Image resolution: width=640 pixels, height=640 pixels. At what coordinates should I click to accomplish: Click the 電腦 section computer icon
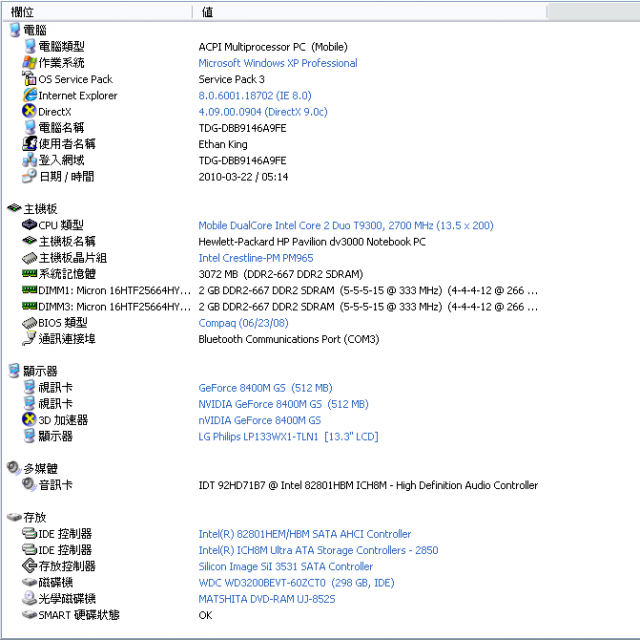[x=15, y=30]
